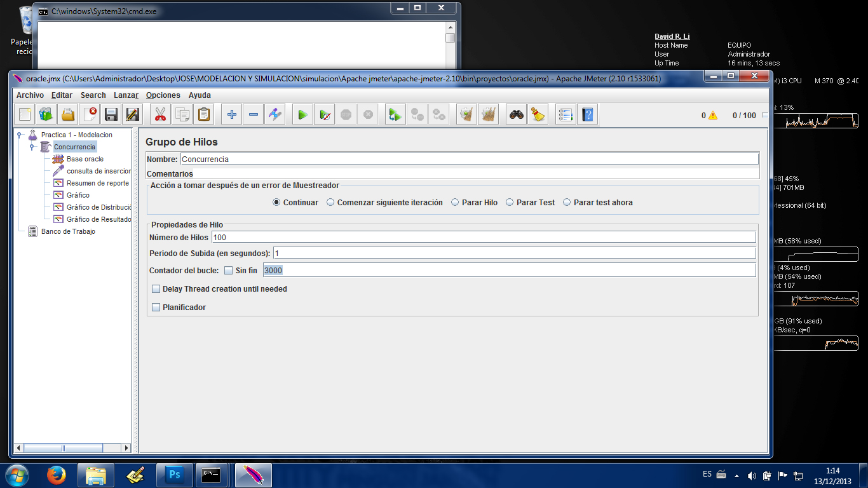Click the Número de Hilos input field
This screenshot has width=868, height=488.
click(x=483, y=238)
